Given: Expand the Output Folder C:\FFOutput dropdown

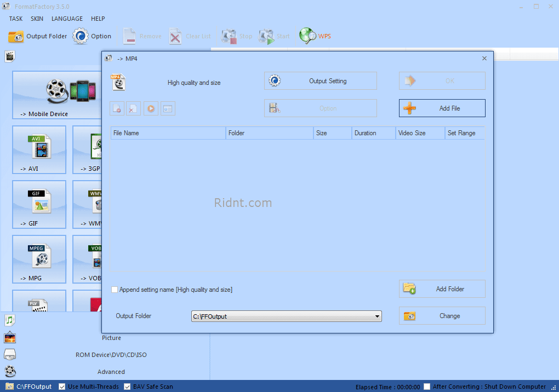Looking at the screenshot, I should [377, 316].
